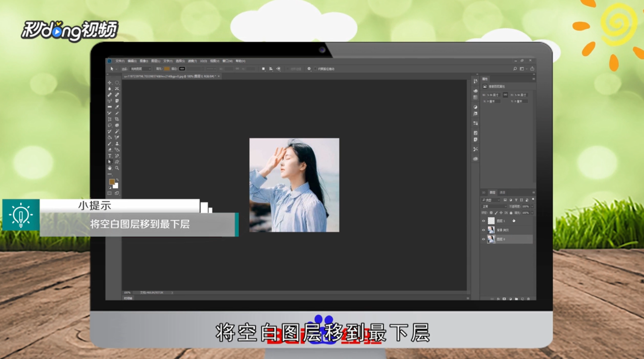Select the Horizontal Type tool

point(109,156)
